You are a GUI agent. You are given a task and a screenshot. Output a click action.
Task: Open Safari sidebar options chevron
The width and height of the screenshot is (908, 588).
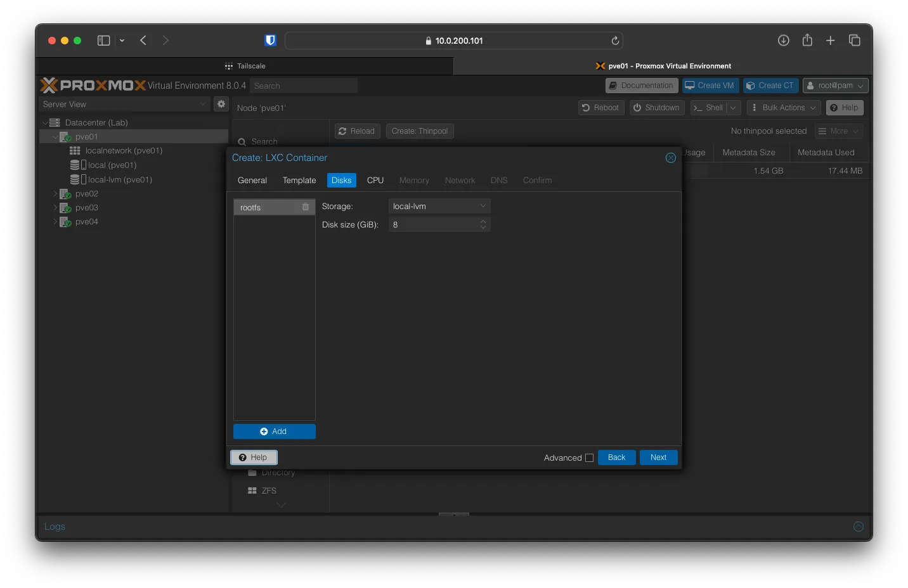click(122, 41)
